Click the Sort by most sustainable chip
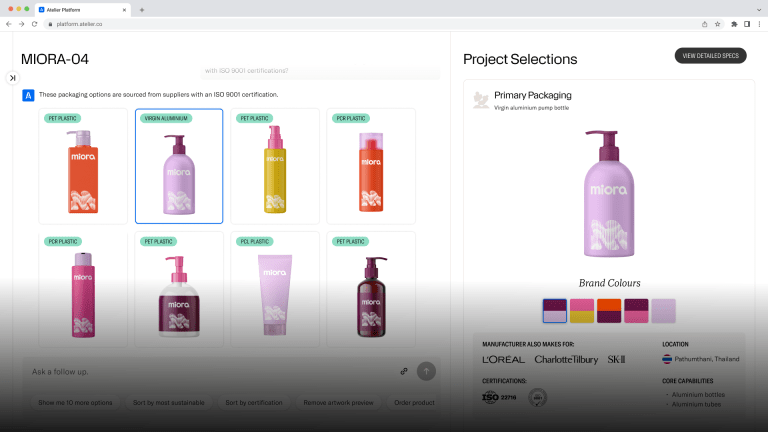 168,402
